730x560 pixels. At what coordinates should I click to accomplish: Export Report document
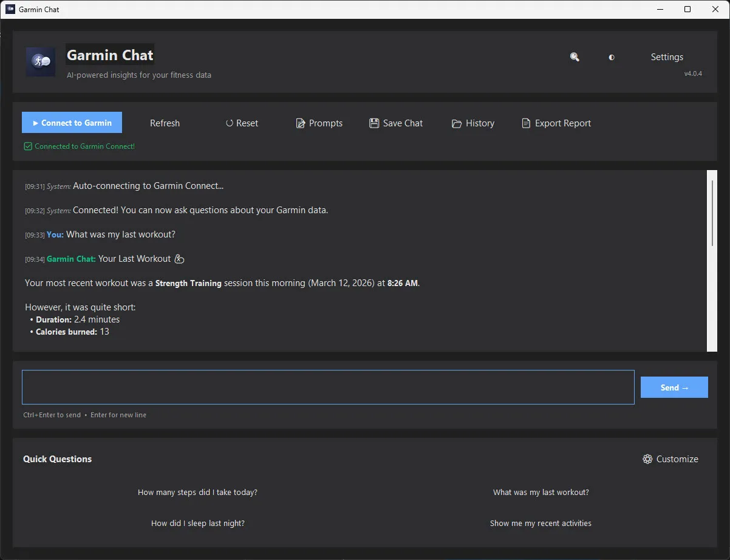coord(556,123)
